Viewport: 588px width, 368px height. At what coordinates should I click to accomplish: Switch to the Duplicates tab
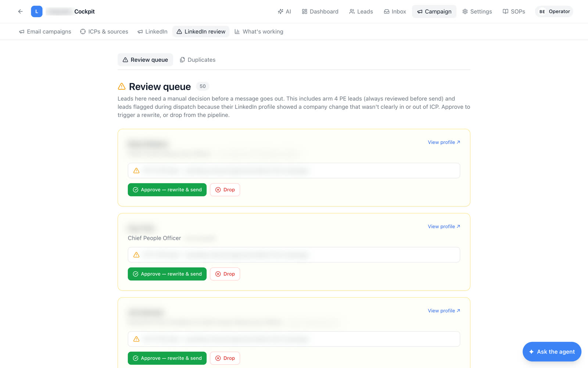click(197, 60)
